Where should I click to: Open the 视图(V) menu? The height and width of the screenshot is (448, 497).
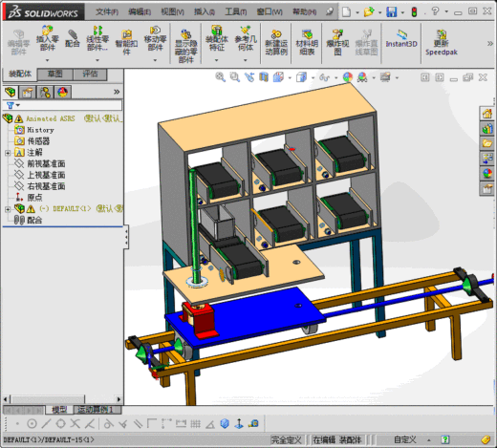(x=172, y=12)
